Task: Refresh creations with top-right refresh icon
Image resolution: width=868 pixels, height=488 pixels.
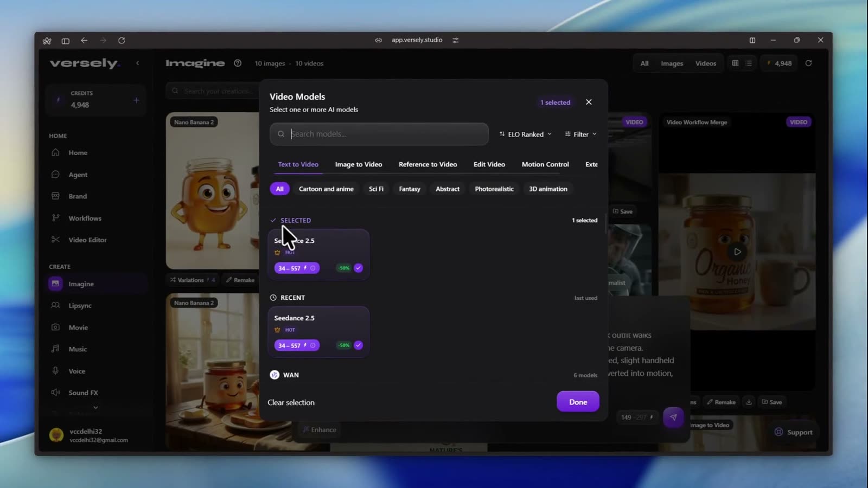Action: [808, 63]
